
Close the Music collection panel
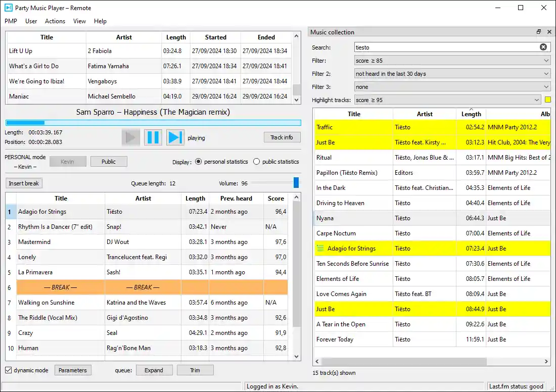tap(549, 32)
